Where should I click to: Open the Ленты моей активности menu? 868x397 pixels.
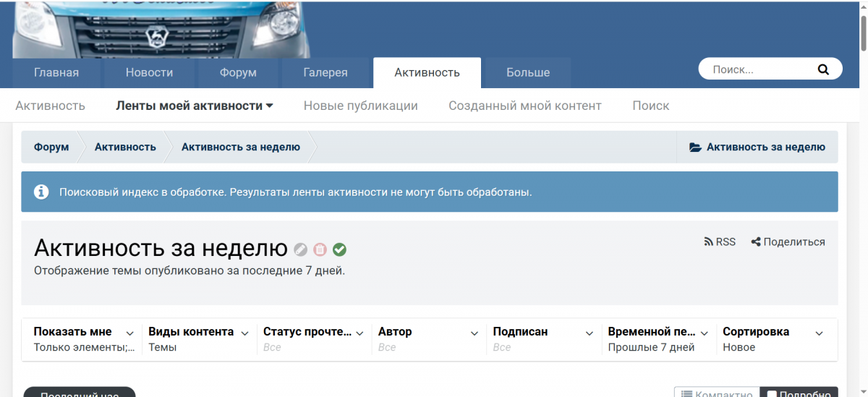195,106
